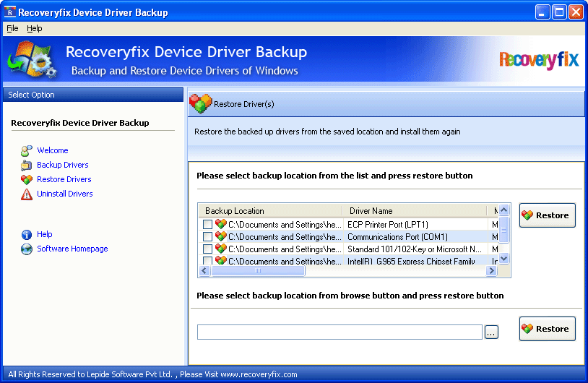
Task: Click the Welcome people icon in sidebar
Action: (x=26, y=151)
